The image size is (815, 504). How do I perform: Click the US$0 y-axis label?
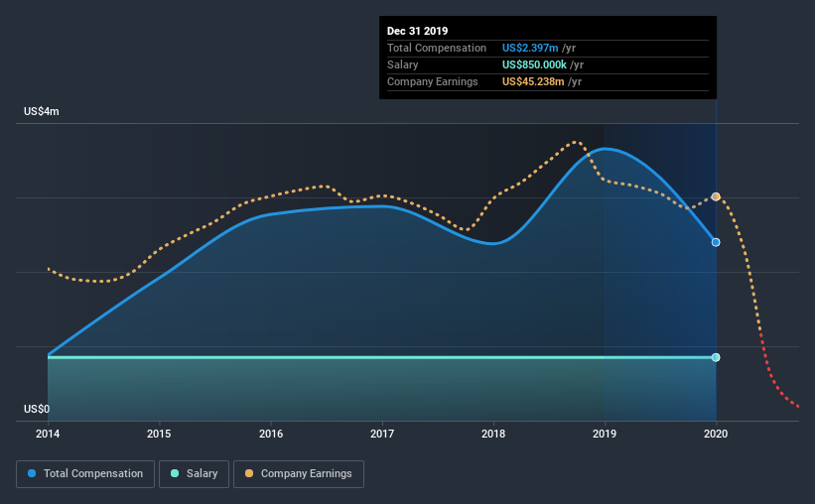(37, 410)
